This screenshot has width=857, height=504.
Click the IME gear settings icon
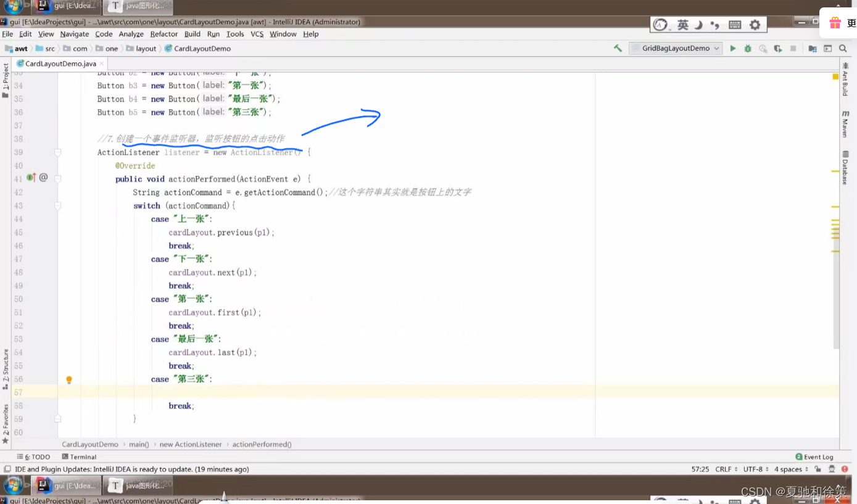click(x=755, y=25)
